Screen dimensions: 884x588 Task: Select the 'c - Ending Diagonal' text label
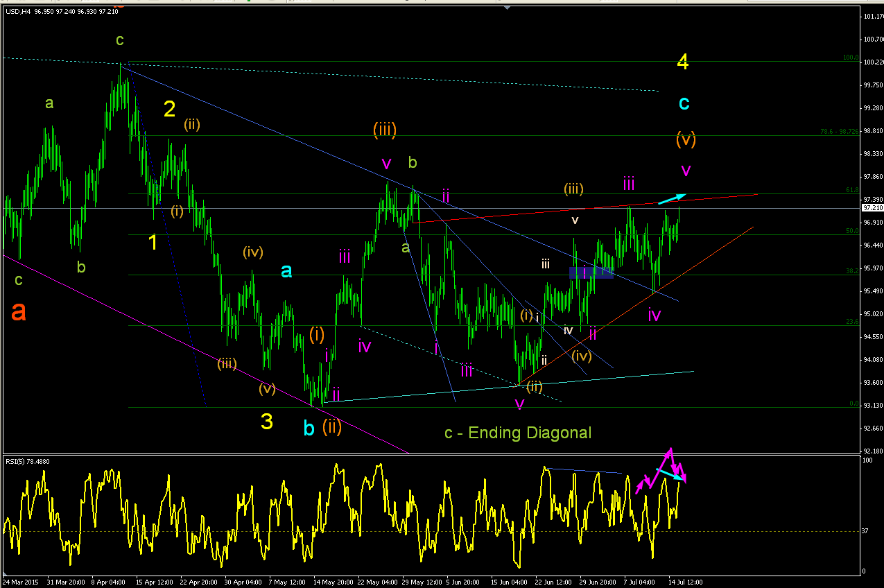[518, 433]
